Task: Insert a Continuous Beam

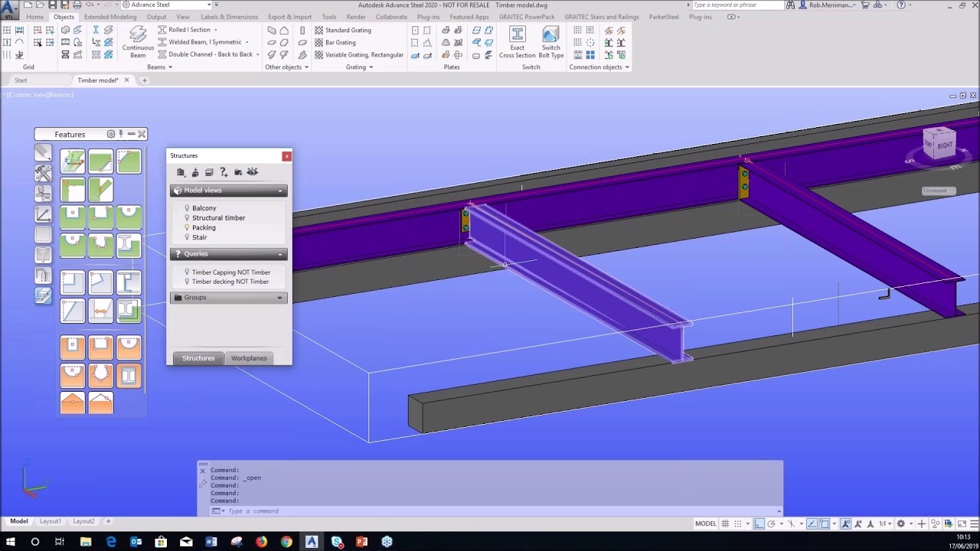Action: click(138, 41)
